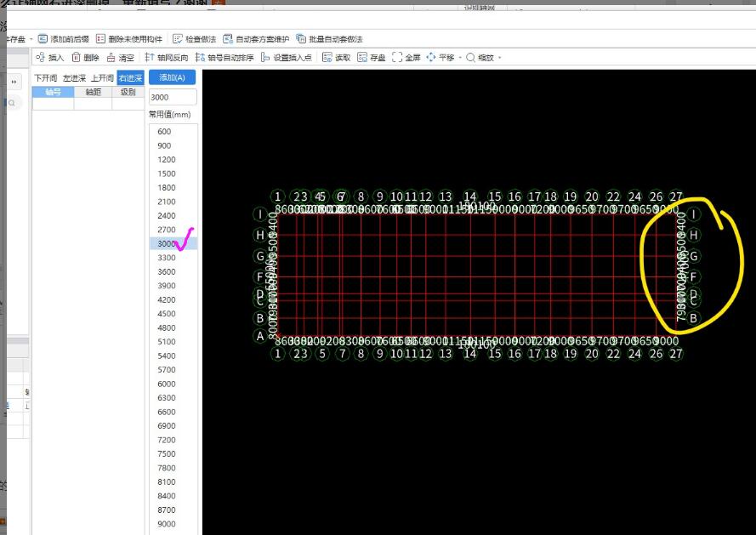Click the 平移 pan icon

tap(430, 57)
